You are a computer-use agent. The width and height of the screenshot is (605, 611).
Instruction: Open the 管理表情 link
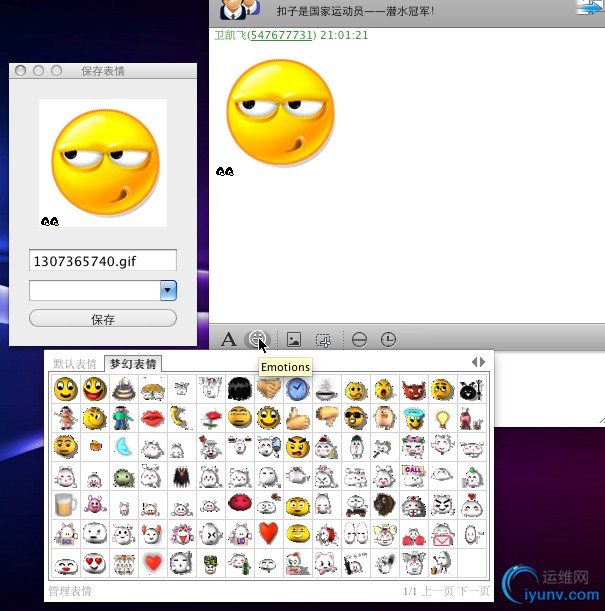pyautogui.click(x=70, y=591)
